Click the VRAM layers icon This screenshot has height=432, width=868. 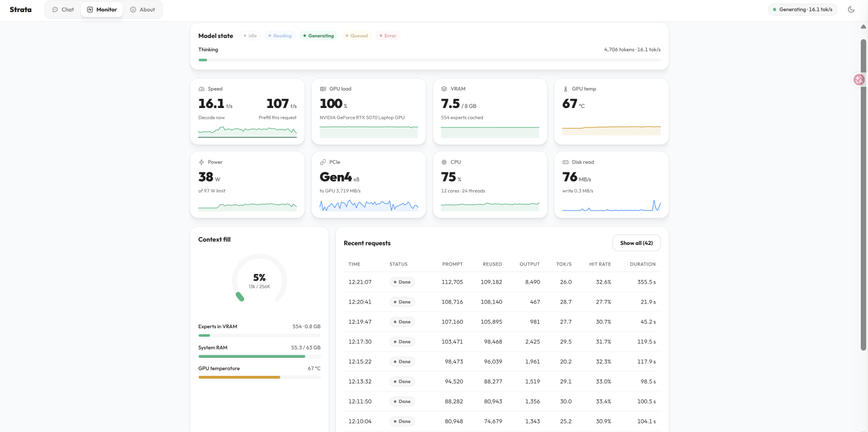(444, 89)
